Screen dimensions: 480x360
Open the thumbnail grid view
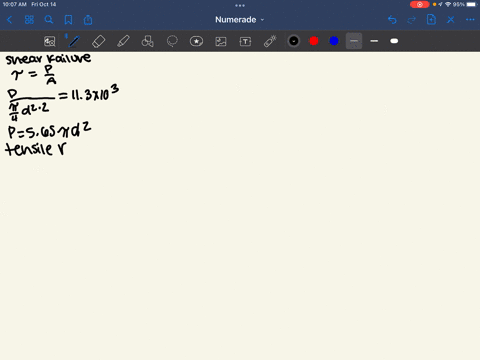pos(29,20)
